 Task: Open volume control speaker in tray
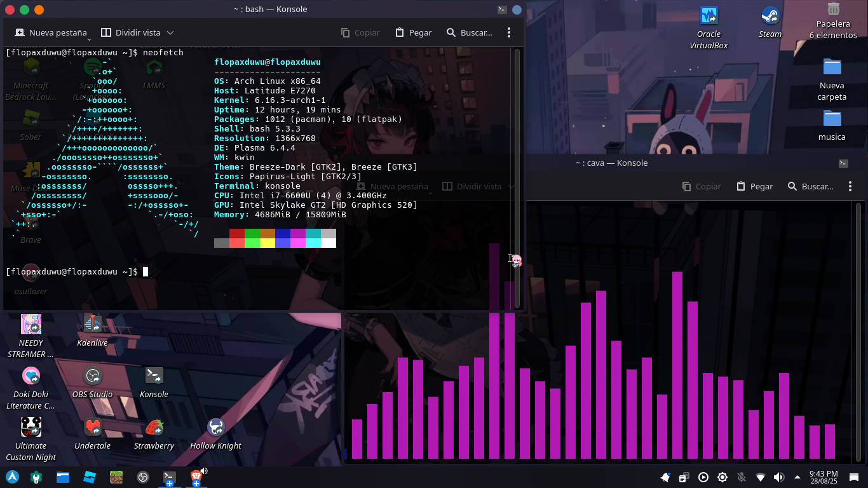(x=779, y=477)
